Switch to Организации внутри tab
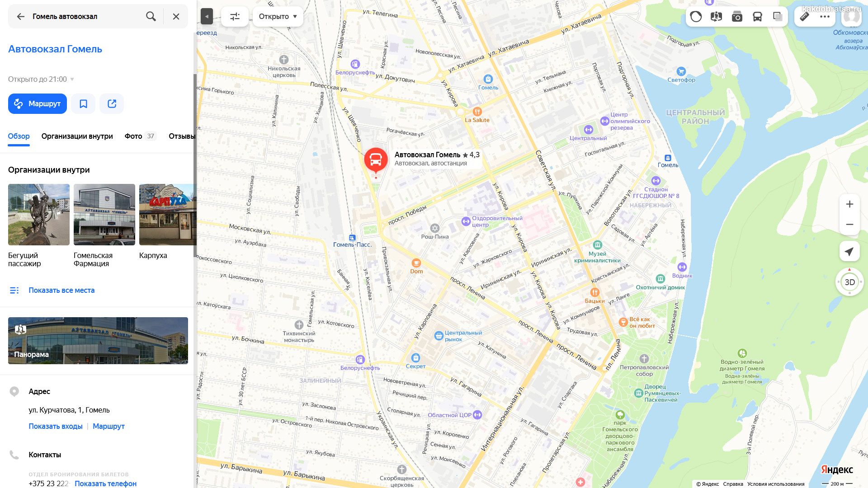This screenshot has width=868, height=488. click(77, 136)
